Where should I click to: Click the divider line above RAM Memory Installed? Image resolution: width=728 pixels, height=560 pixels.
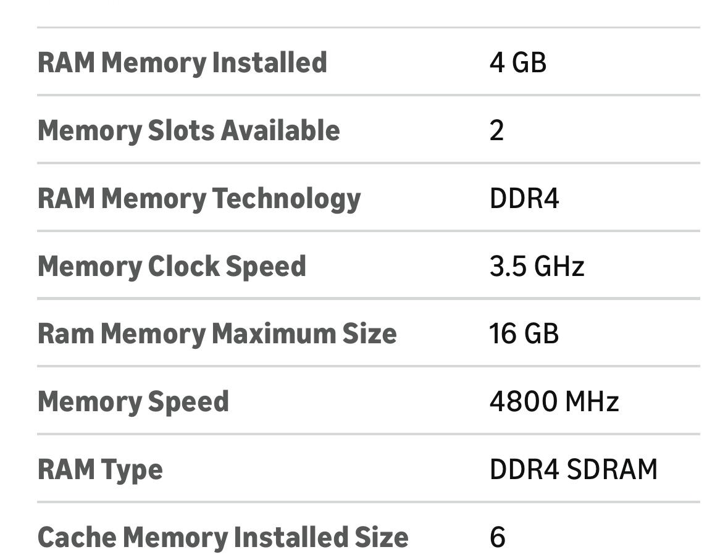pyautogui.click(x=368, y=28)
